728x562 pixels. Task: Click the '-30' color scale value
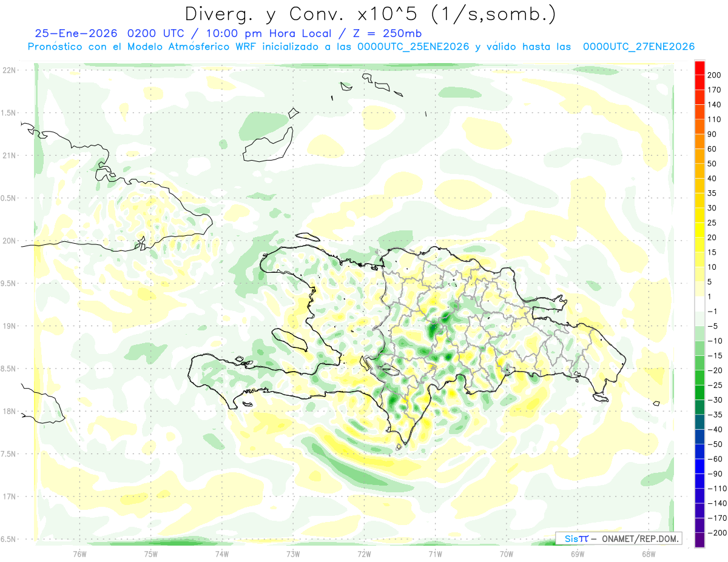[714, 400]
